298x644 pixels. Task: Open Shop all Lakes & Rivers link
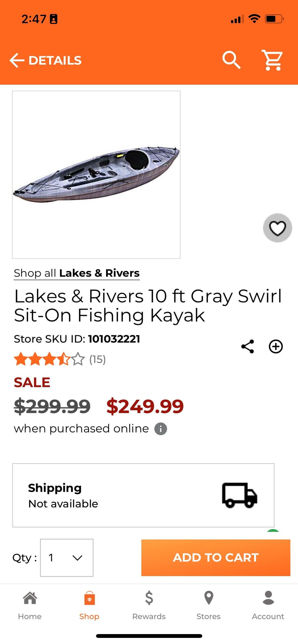coord(77,273)
